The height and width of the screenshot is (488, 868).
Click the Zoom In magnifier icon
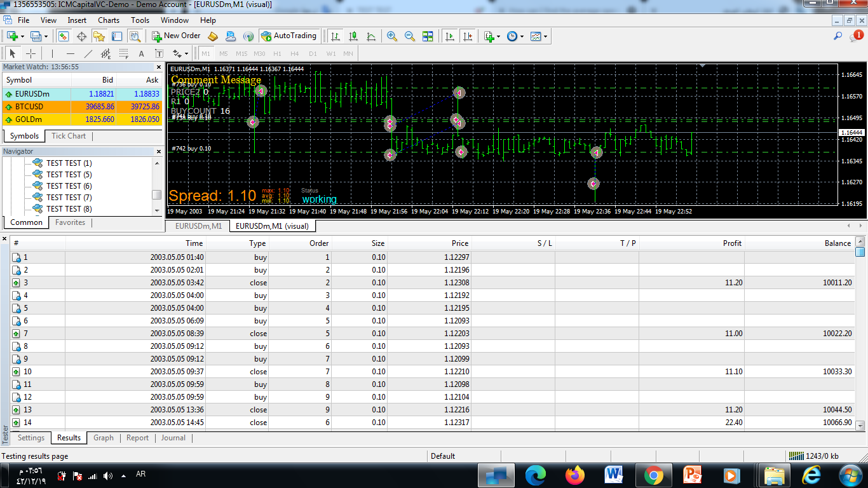[x=392, y=36]
